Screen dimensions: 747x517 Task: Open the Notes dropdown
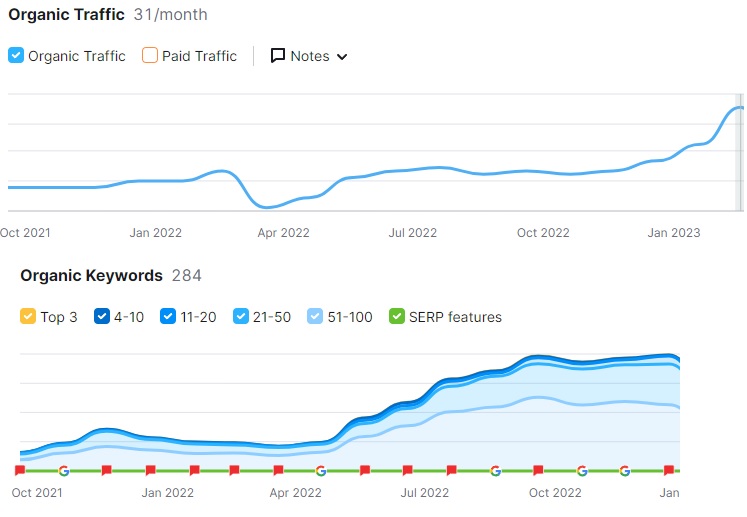[x=309, y=56]
